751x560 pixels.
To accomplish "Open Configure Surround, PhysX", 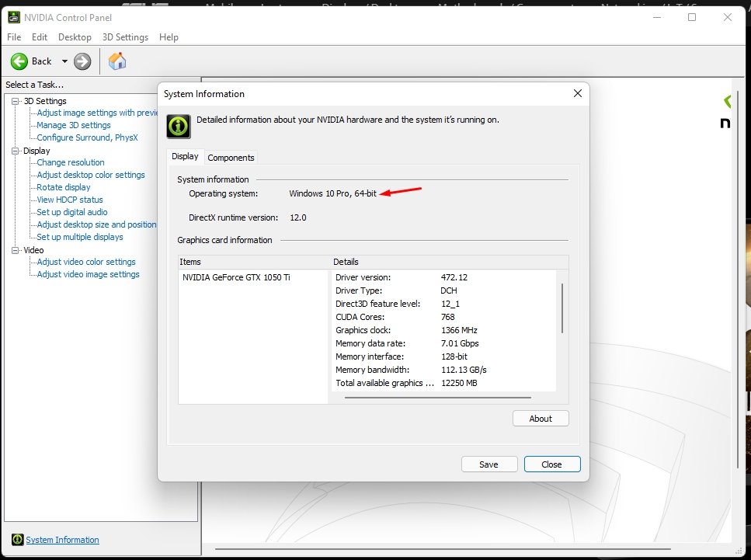I will pyautogui.click(x=87, y=137).
